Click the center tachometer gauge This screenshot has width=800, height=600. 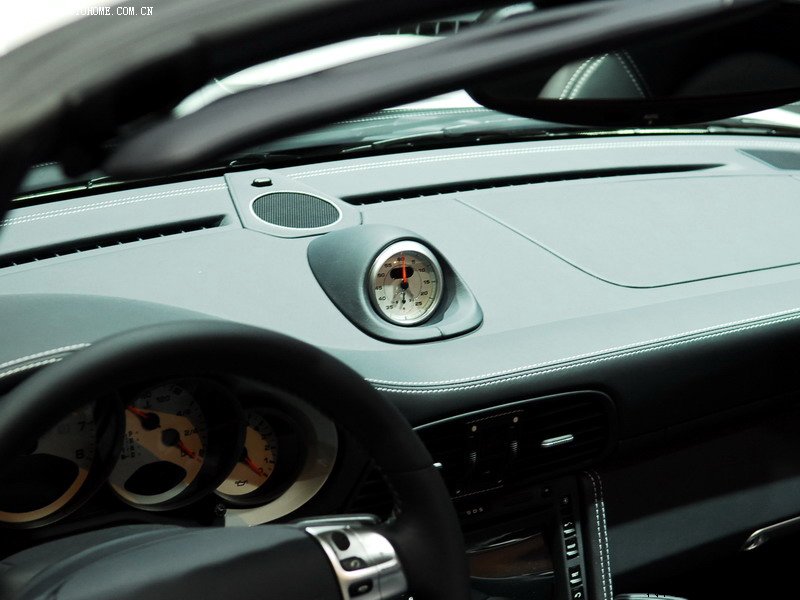tap(163, 441)
